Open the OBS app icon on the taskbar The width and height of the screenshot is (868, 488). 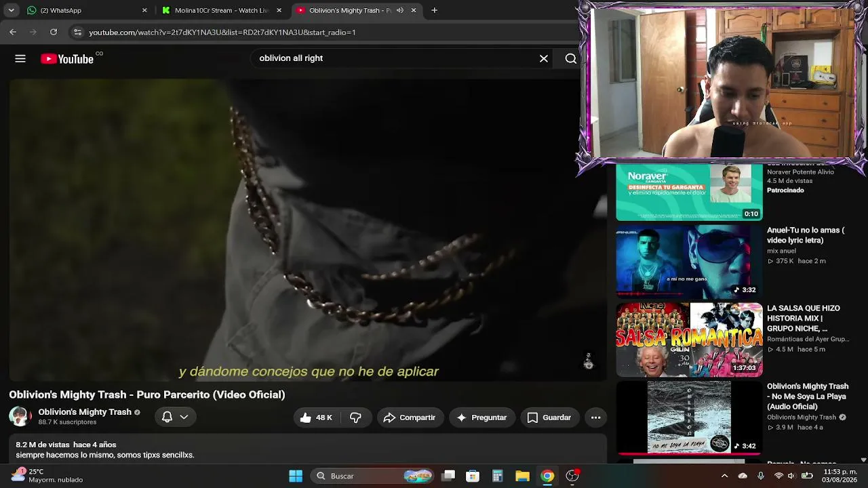pos(572,476)
